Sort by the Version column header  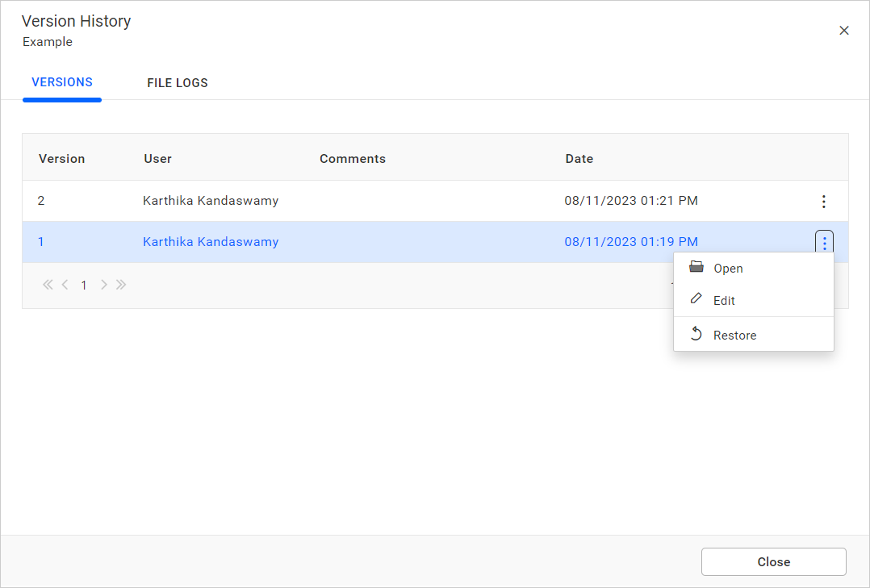pos(62,159)
